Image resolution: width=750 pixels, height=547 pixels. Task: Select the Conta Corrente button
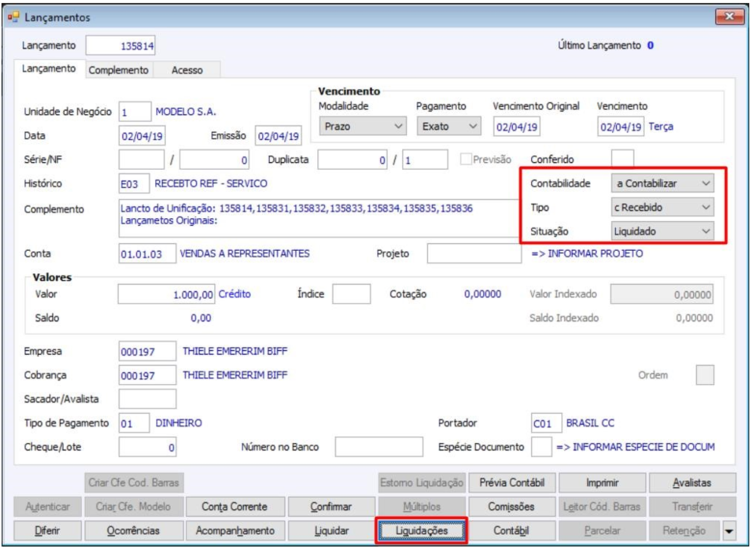coord(234,507)
